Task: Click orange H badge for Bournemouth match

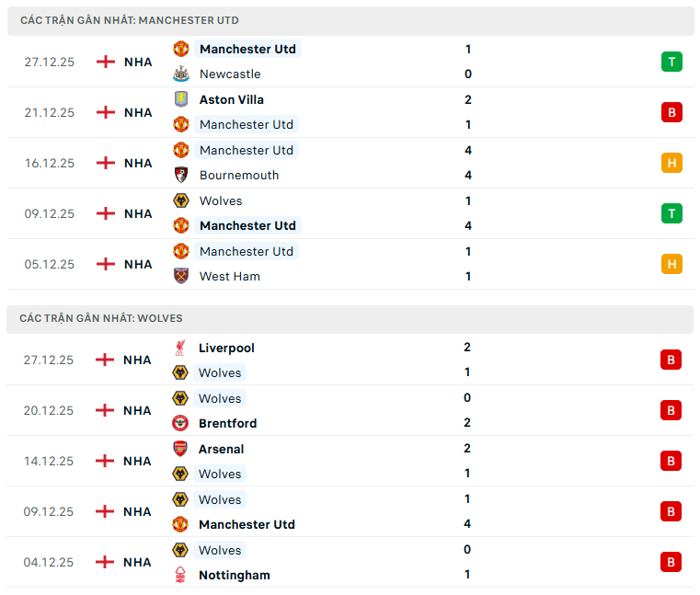Action: (x=671, y=163)
